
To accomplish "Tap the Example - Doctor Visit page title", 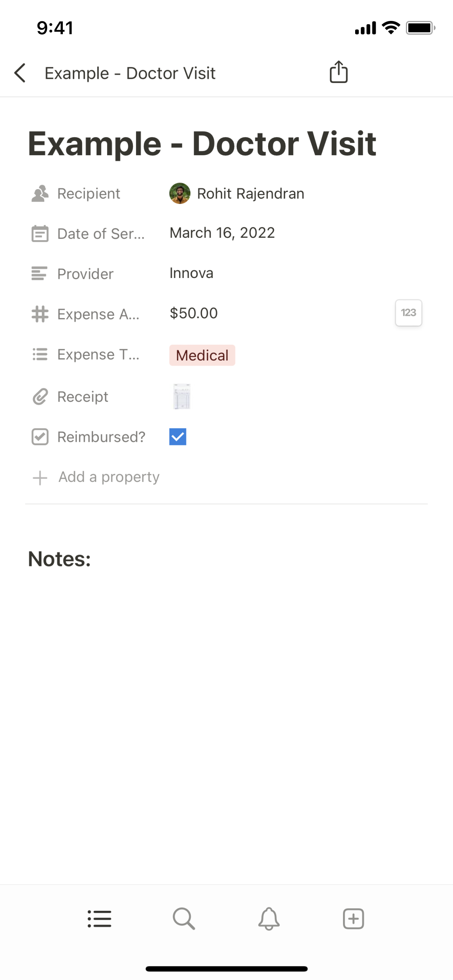I will click(x=202, y=144).
